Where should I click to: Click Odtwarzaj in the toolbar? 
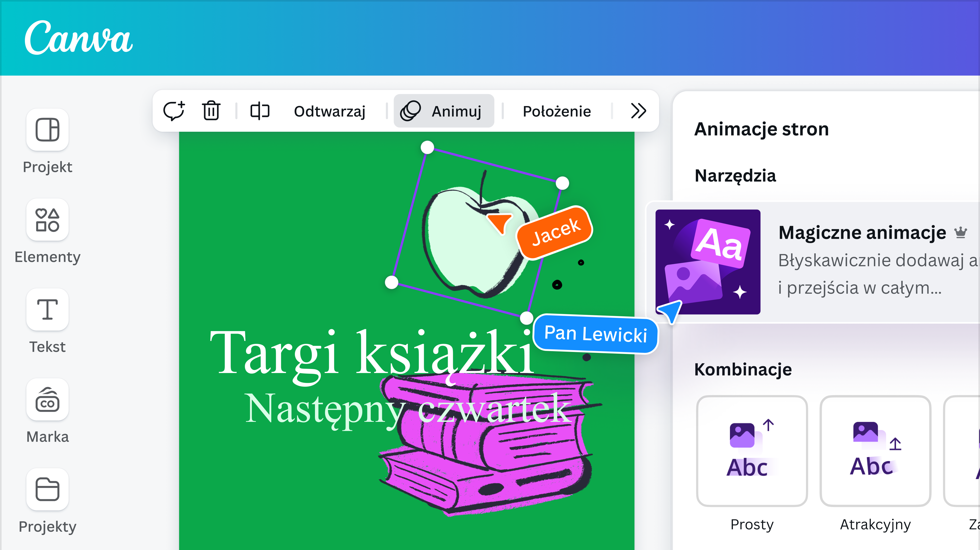coord(329,111)
